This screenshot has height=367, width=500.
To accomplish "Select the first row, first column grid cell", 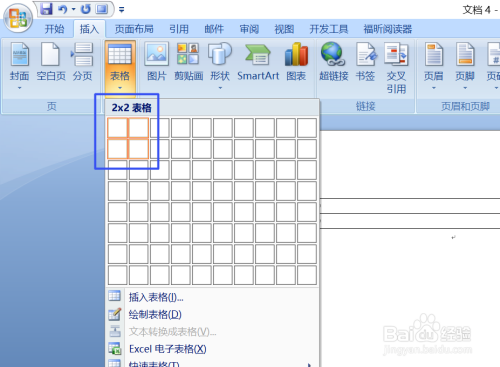I will click(117, 128).
